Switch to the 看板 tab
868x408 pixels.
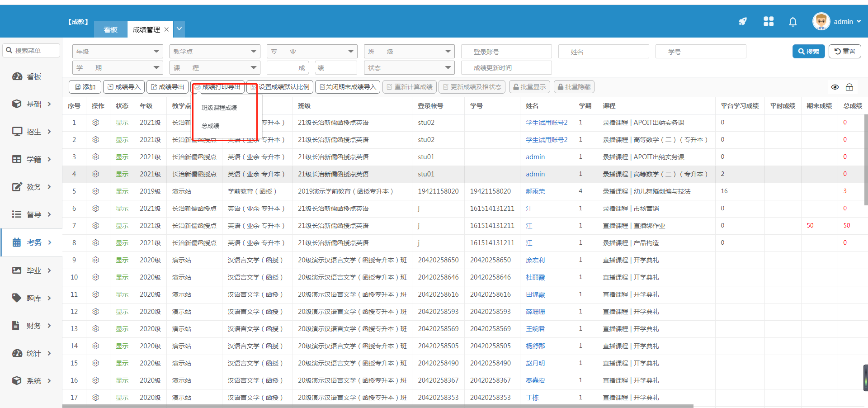(x=110, y=29)
